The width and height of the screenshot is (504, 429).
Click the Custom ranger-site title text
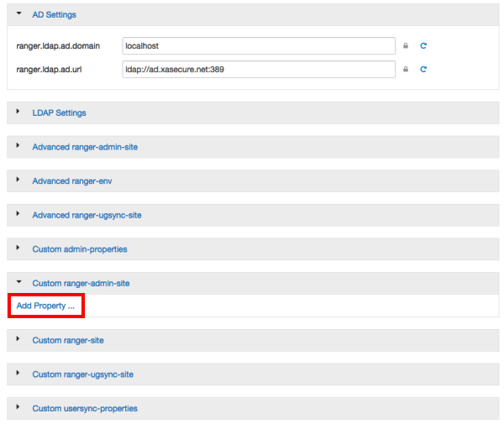pos(67,340)
